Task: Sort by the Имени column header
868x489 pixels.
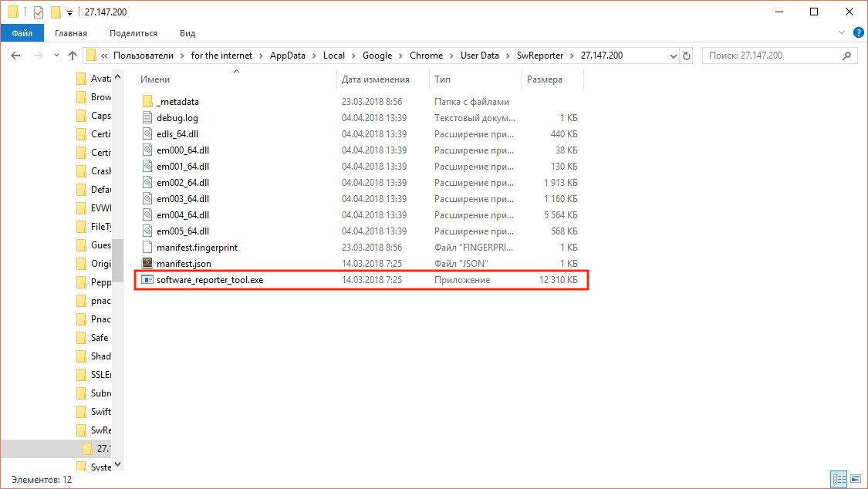Action: [155, 79]
